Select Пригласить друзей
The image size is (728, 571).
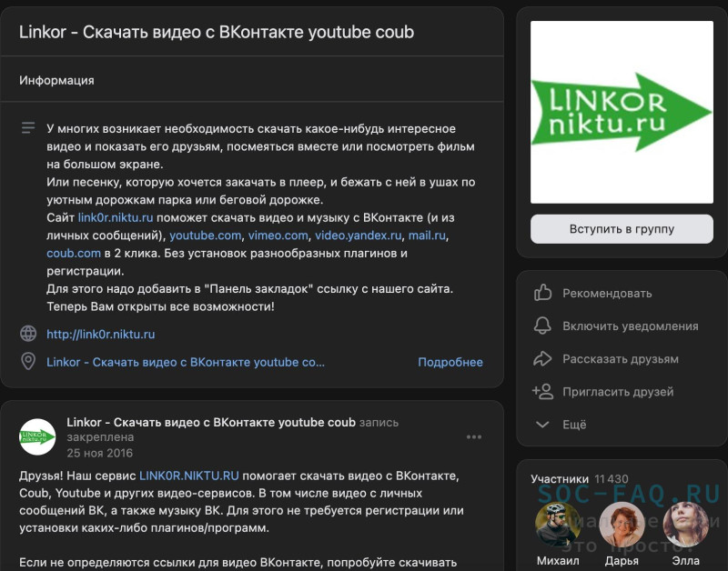pos(618,392)
